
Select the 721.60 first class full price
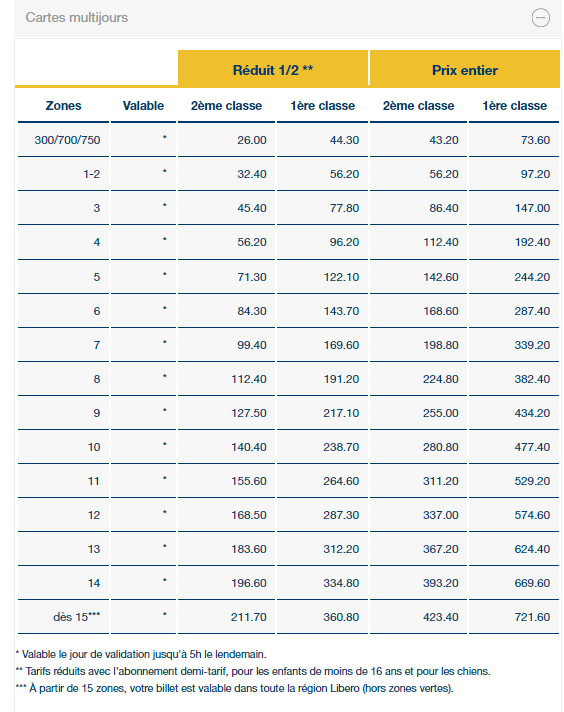(x=532, y=617)
